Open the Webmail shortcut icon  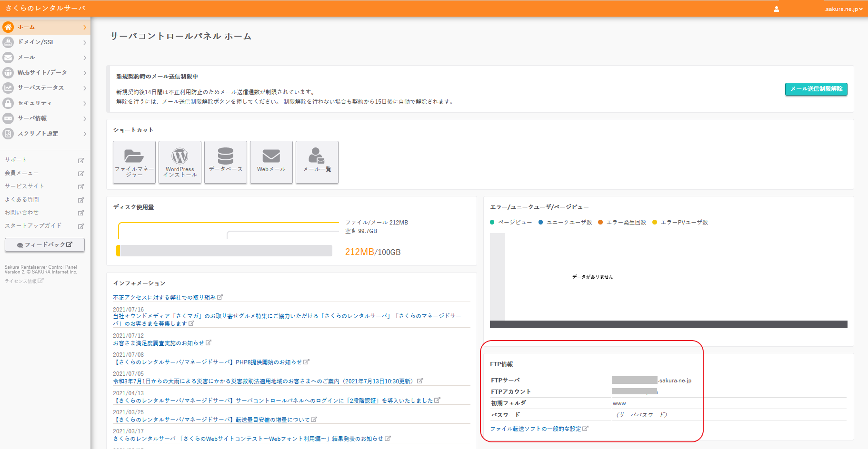[x=271, y=162]
